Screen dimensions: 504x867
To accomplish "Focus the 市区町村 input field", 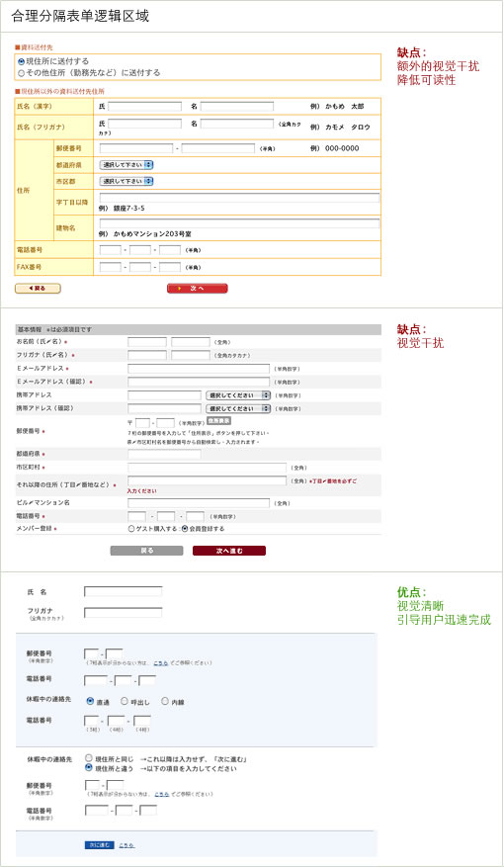I will [x=207, y=468].
